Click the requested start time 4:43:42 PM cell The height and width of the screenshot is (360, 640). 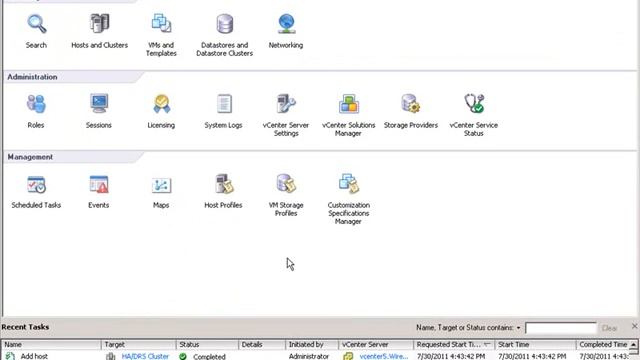point(451,356)
